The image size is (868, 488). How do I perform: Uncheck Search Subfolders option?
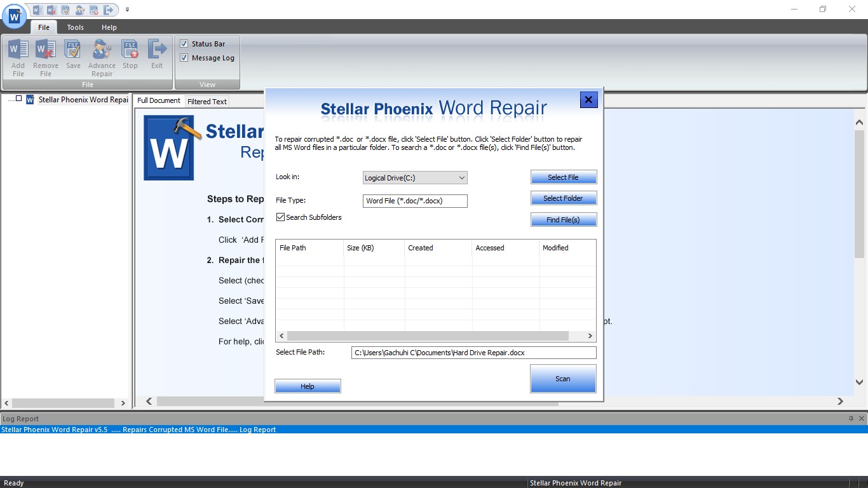[x=280, y=217]
